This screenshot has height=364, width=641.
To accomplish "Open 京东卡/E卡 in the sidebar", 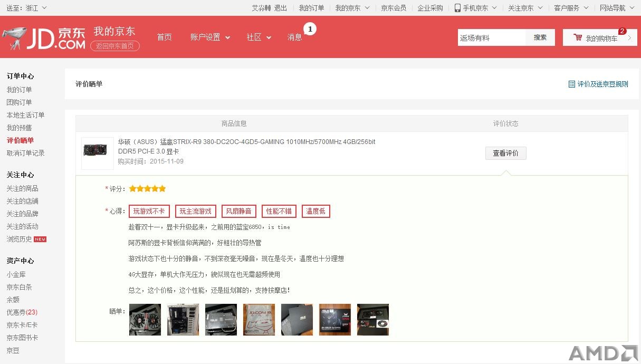I will pyautogui.click(x=22, y=325).
